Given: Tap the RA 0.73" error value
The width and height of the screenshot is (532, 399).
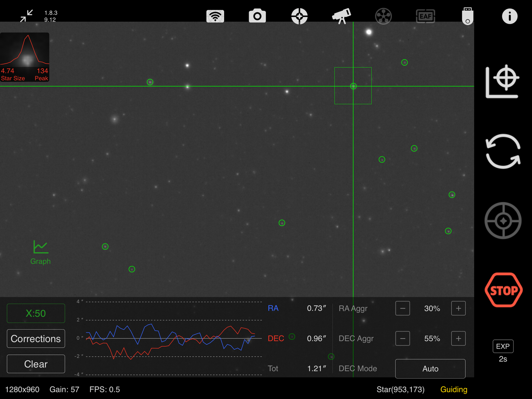Looking at the screenshot, I should 316,308.
